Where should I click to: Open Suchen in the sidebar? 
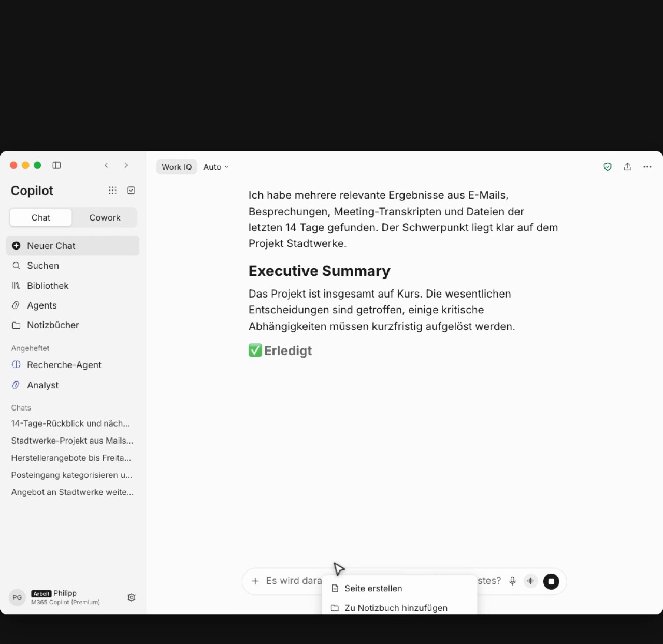(x=73, y=266)
